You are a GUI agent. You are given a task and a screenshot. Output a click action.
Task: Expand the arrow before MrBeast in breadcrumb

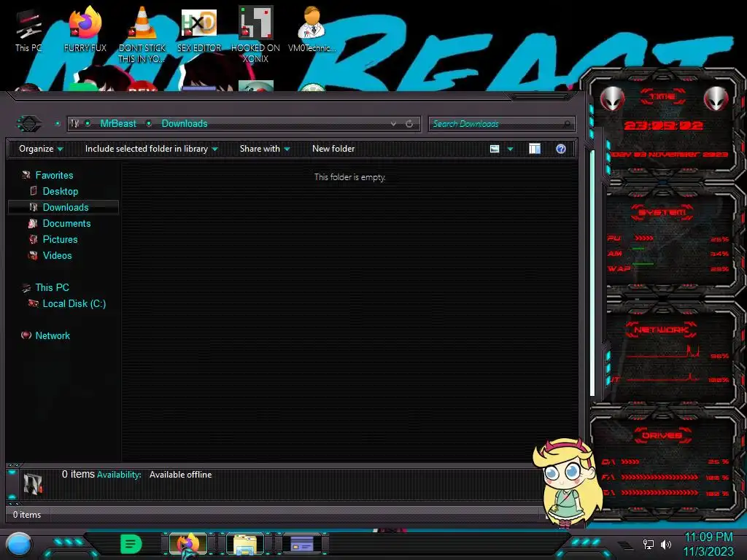click(x=88, y=124)
